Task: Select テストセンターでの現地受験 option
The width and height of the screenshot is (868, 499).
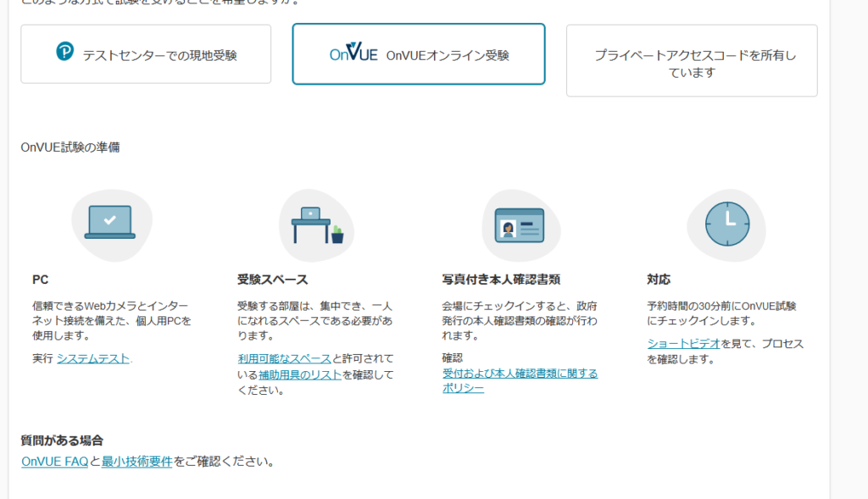Action: (x=146, y=54)
